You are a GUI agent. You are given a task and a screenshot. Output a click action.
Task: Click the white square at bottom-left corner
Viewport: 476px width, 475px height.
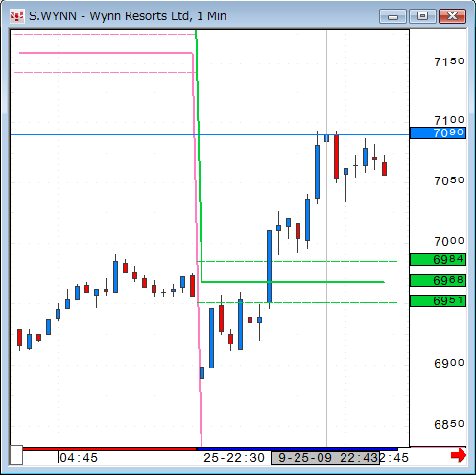click(16, 455)
